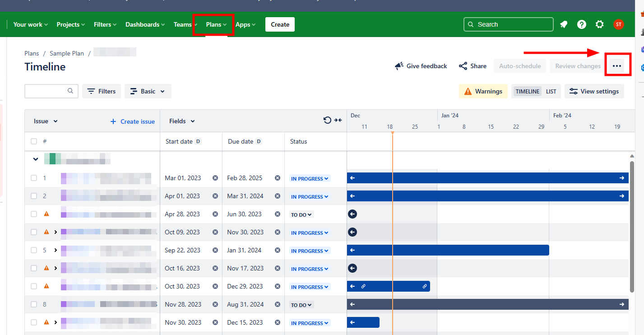This screenshot has width=644, height=335.
Task: Click the collapse columns arrows icon
Action: pos(338,120)
